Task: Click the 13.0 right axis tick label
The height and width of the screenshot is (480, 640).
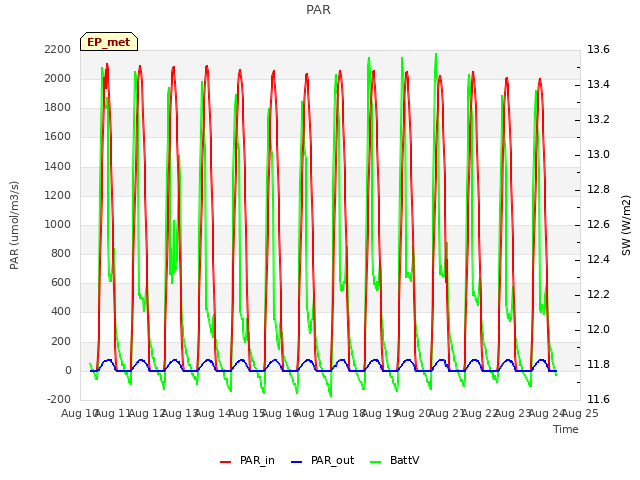Action: click(598, 154)
